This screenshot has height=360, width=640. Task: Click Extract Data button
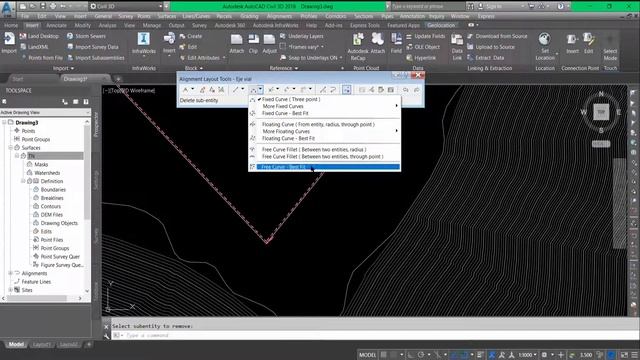(x=486, y=58)
